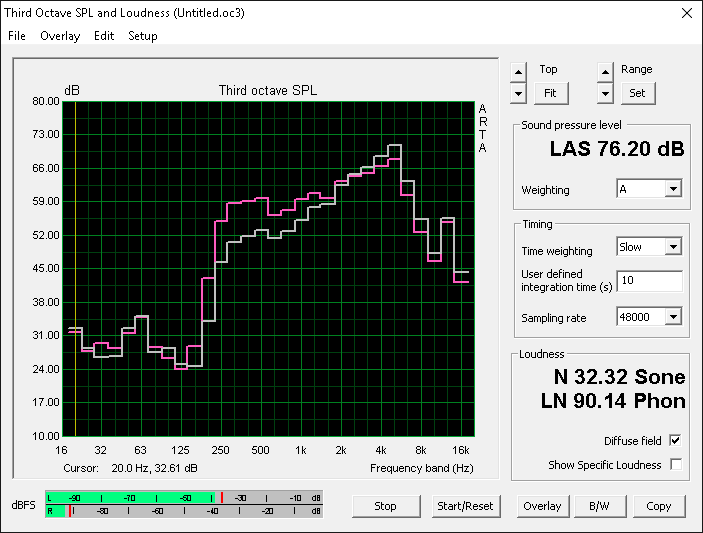
Task: Open the Sampling rate dropdown
Action: tap(673, 317)
